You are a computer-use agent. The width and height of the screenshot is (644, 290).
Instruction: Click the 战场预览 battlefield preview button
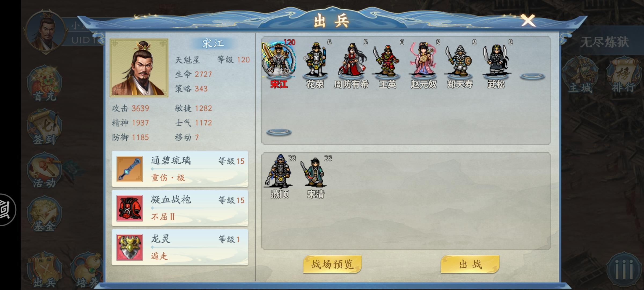332,264
